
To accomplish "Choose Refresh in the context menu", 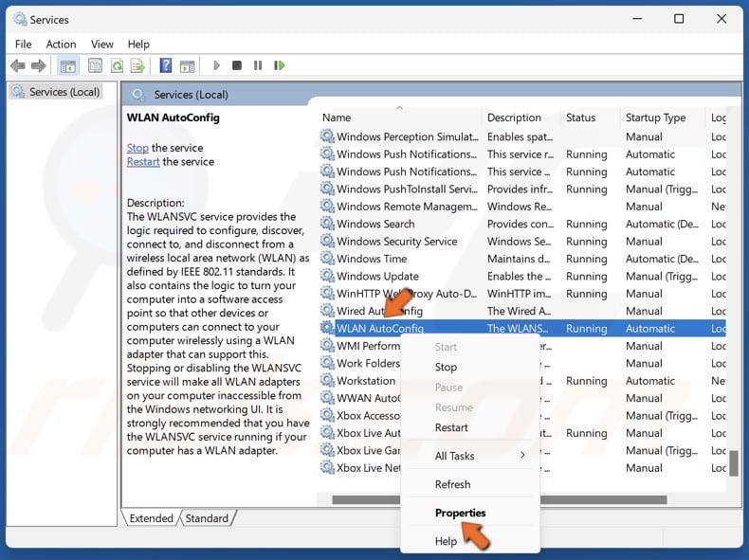I will coord(470,484).
